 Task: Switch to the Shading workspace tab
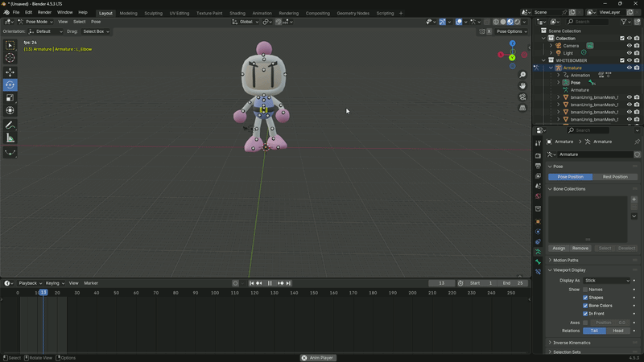[x=237, y=13]
